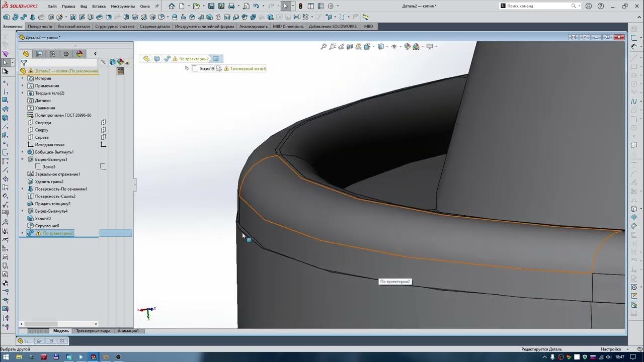Collapse the manager pane with the left chevron
This screenshot has height=362, width=644.
[x=95, y=54]
